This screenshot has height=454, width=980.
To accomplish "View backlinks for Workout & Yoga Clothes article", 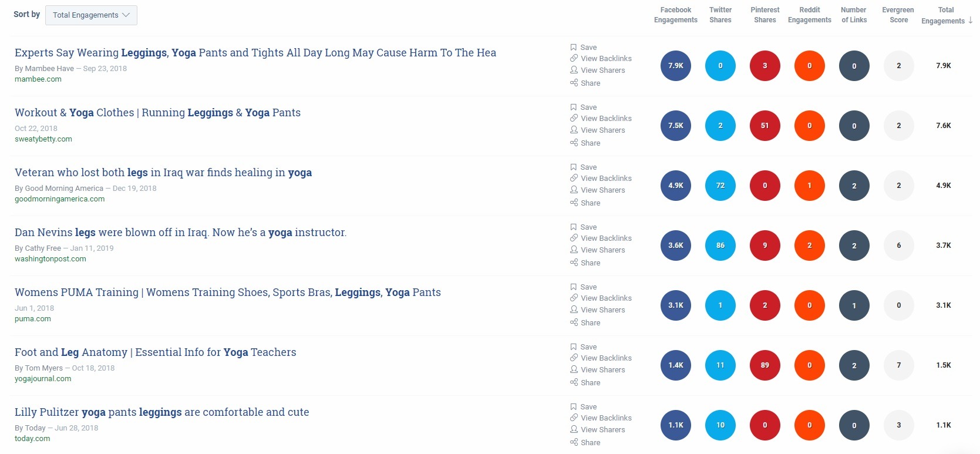I will pos(601,119).
